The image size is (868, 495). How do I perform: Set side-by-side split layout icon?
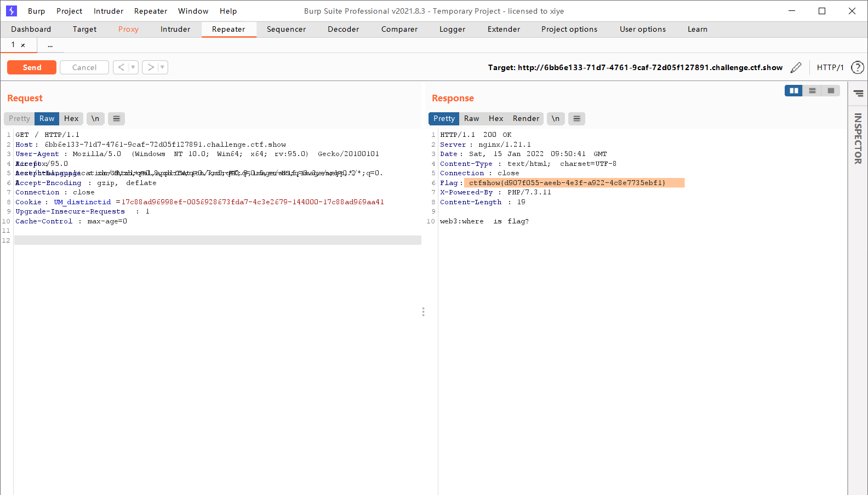[x=793, y=91]
